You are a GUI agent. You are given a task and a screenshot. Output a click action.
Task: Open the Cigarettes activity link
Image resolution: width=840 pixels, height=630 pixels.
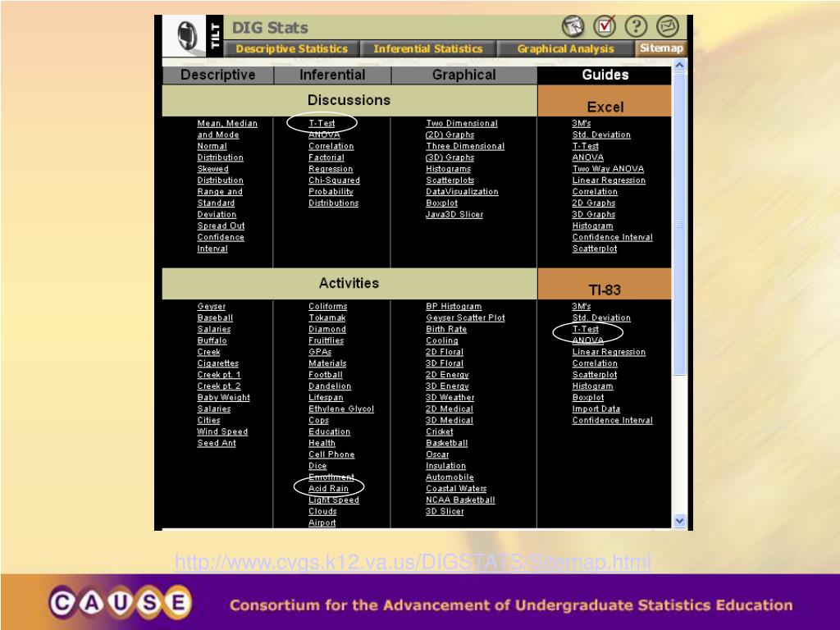(x=217, y=363)
